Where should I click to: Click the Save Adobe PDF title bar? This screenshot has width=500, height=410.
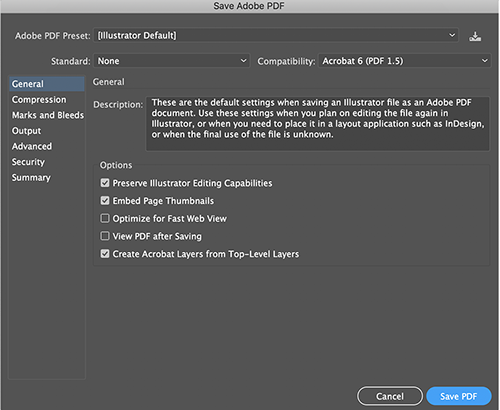(x=249, y=6)
